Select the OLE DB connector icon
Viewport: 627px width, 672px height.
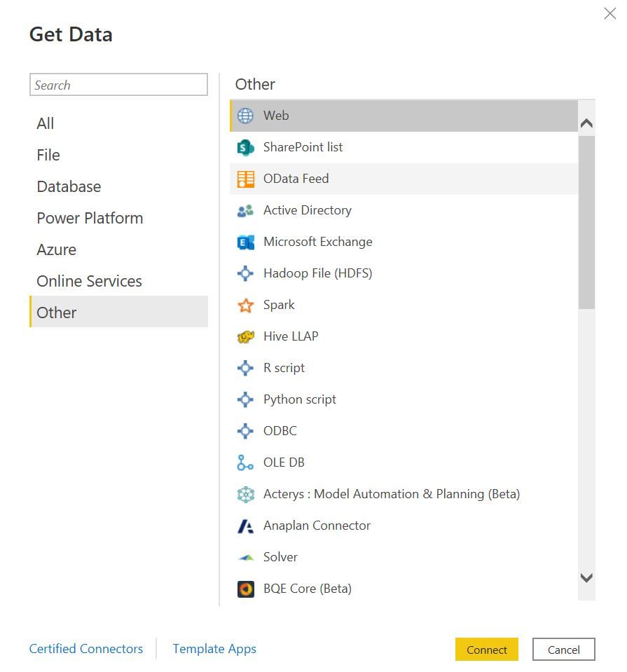[x=245, y=462]
